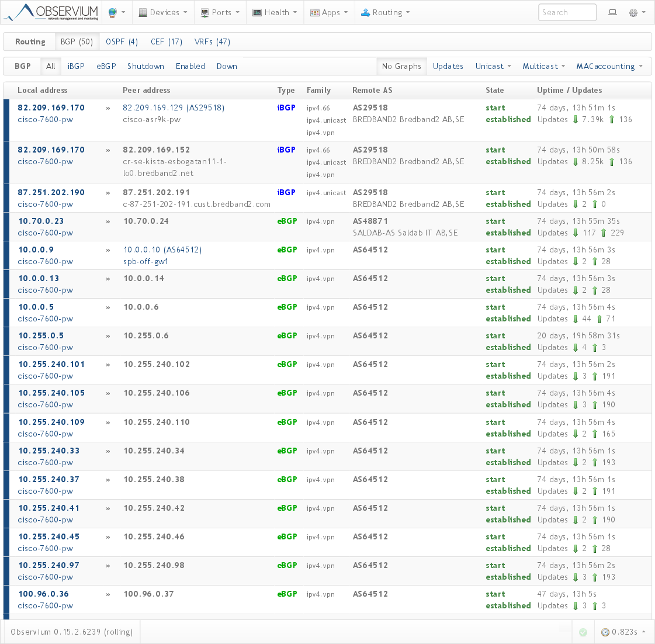Image resolution: width=655 pixels, height=644 pixels.
Task: Open local address 10.70.0.23 link
Action: 41,221
